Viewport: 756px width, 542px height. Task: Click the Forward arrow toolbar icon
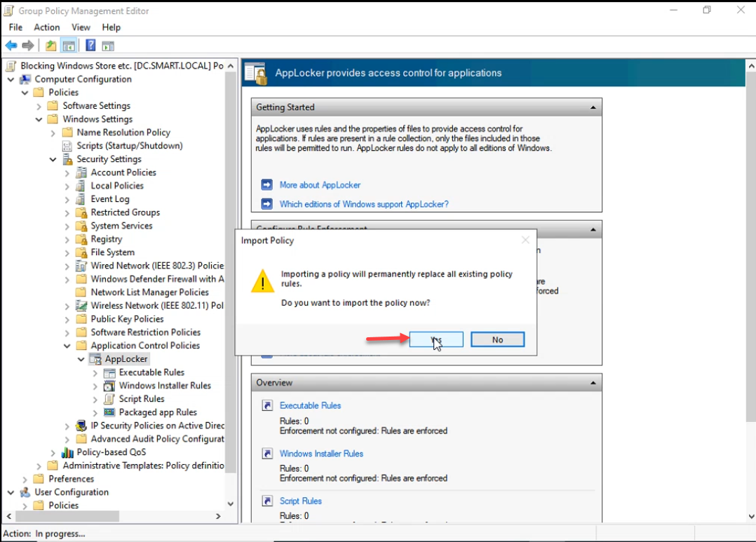click(x=28, y=46)
